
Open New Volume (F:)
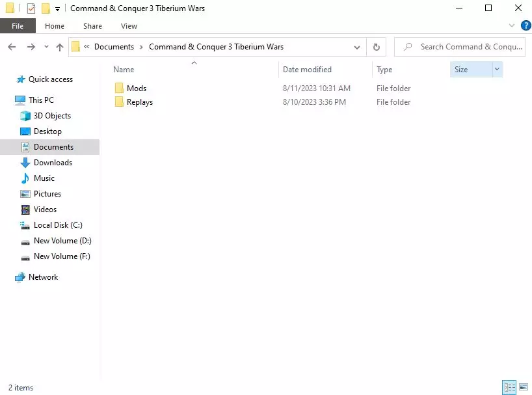pyautogui.click(x=62, y=256)
